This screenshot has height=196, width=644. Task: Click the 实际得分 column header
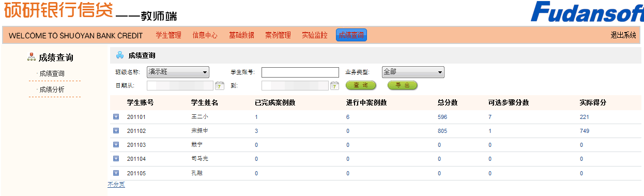[593, 102]
